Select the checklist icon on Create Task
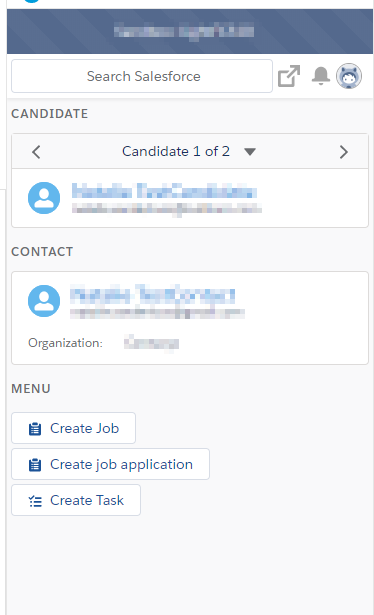 point(35,501)
